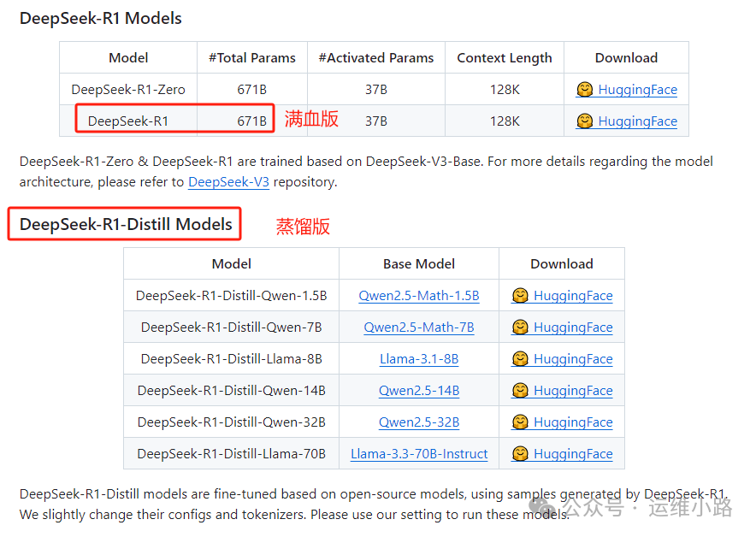Click the hugging face icon beside DeepSeek-R1-Distill-Qwen-7B
This screenshot has height=537, width=756.
tap(521, 327)
